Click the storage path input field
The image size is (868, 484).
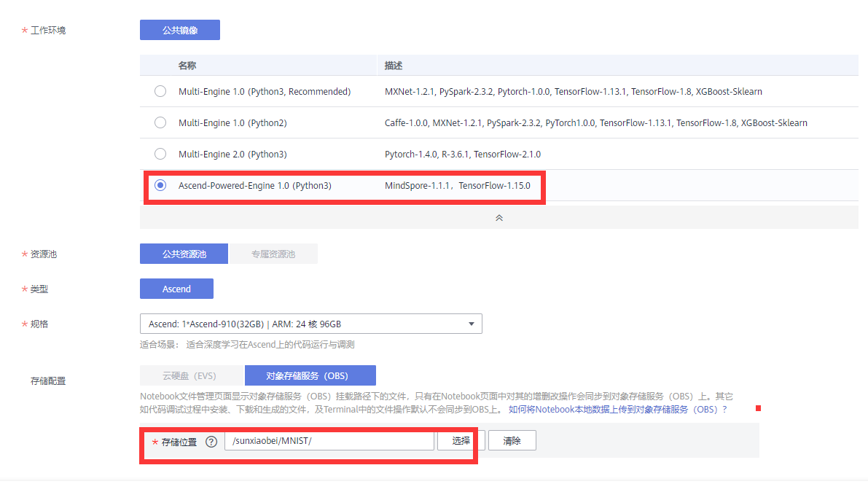coord(329,441)
